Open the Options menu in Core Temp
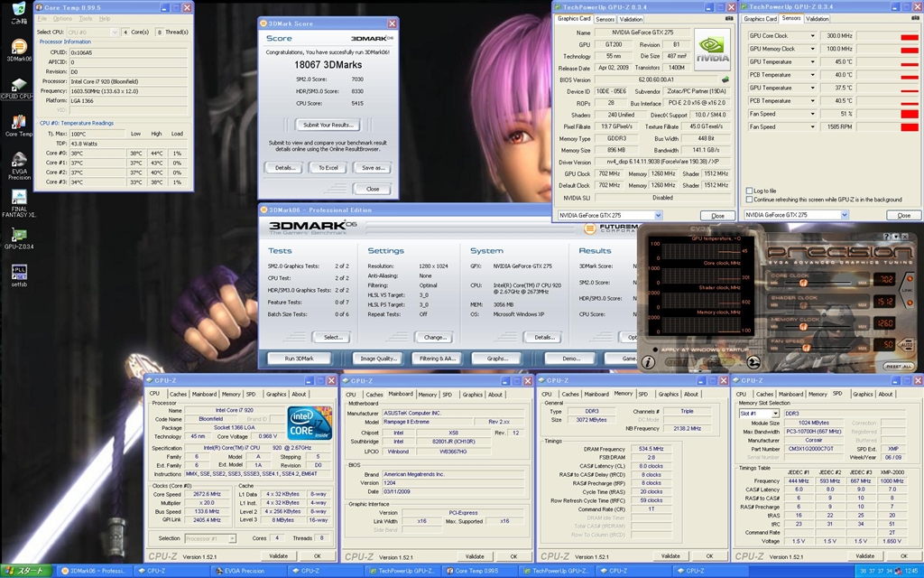The image size is (924, 578). pyautogui.click(x=62, y=18)
